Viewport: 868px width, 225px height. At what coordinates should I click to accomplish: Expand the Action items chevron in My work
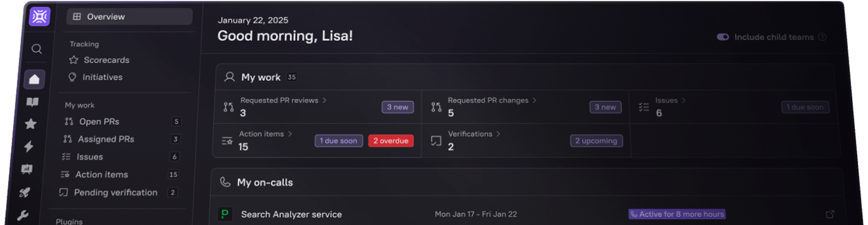[x=290, y=134]
